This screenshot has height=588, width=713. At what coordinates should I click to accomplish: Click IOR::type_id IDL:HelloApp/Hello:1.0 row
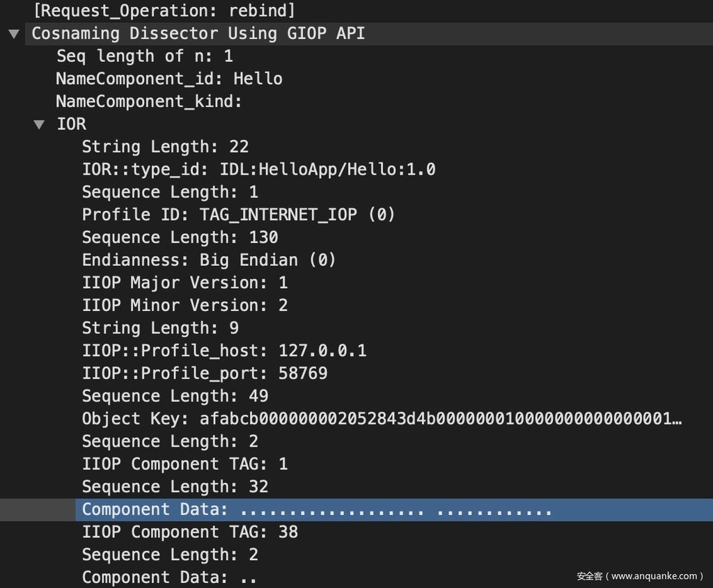258,169
